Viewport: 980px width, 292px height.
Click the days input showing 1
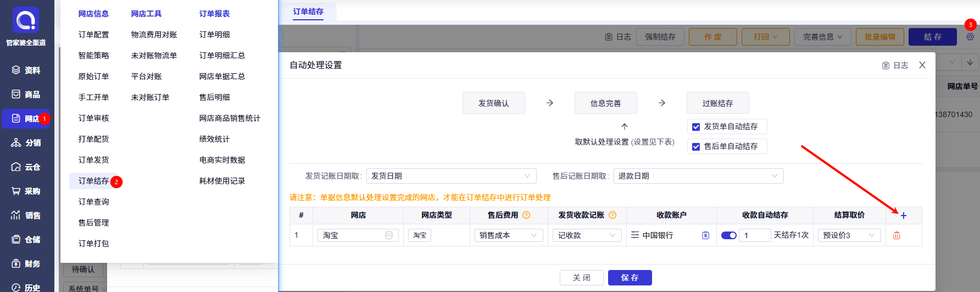tap(755, 235)
